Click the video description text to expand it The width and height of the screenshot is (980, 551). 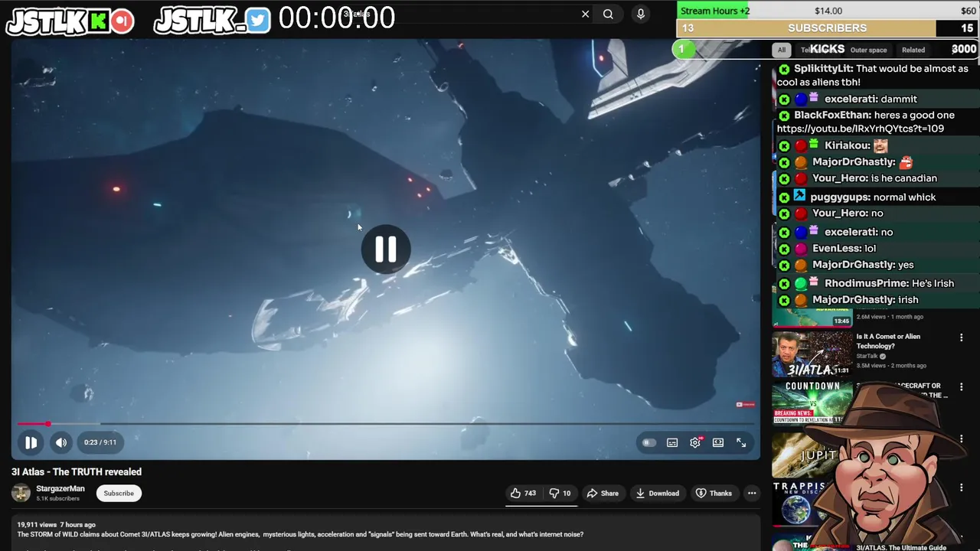point(300,534)
